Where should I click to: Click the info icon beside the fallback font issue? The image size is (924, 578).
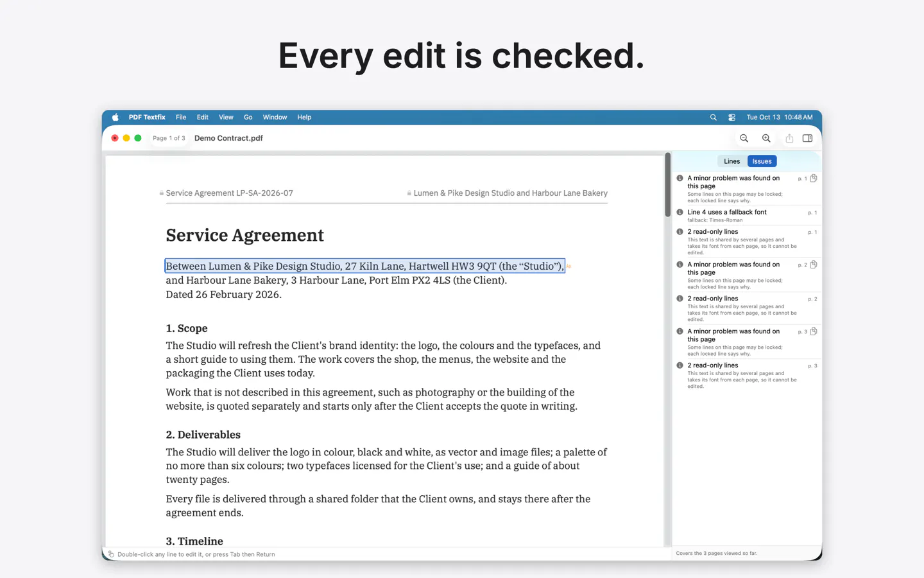[x=680, y=212]
